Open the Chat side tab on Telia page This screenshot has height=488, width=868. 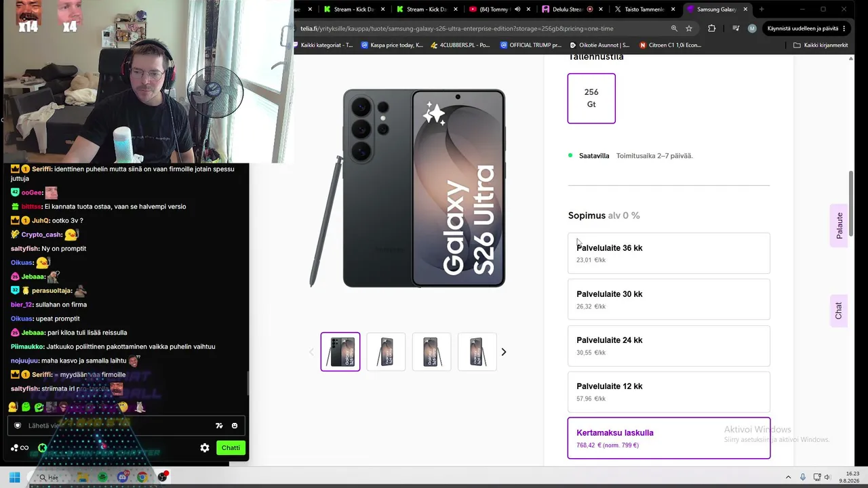click(x=839, y=311)
